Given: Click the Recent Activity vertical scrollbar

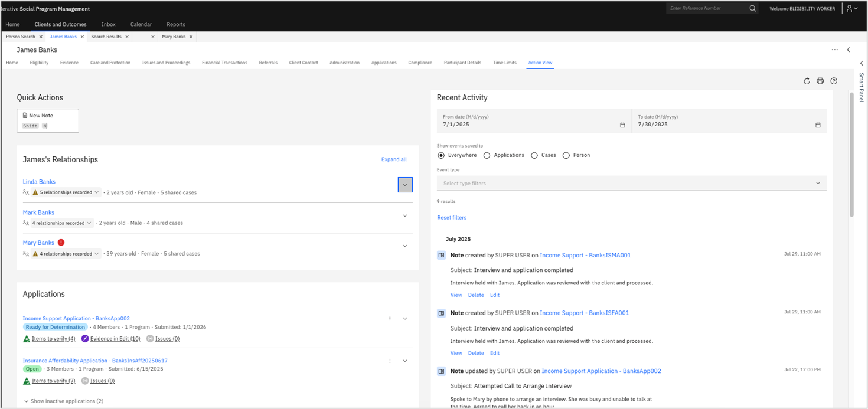Looking at the screenshot, I should [x=851, y=154].
